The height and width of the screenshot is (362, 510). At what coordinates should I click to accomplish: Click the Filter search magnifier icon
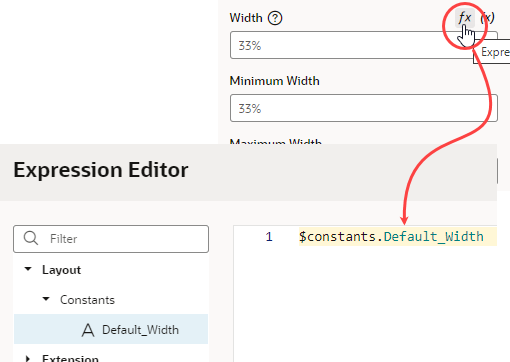coord(31,238)
